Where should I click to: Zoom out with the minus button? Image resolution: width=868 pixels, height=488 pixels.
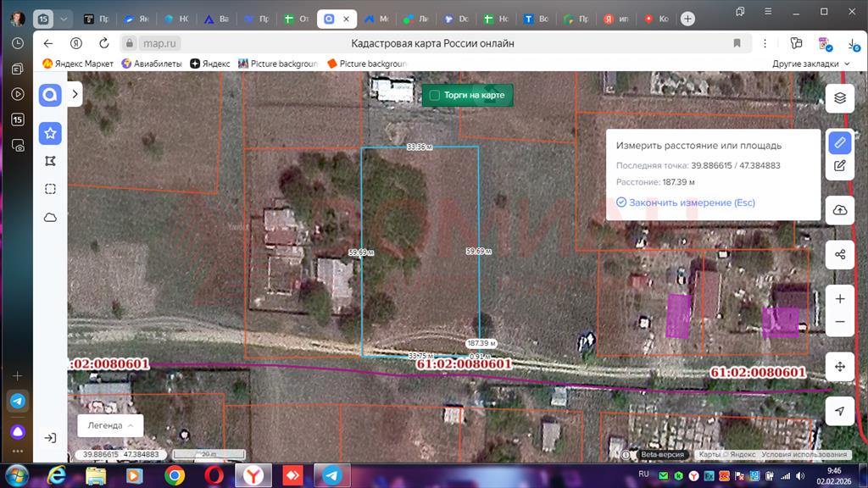click(x=839, y=322)
